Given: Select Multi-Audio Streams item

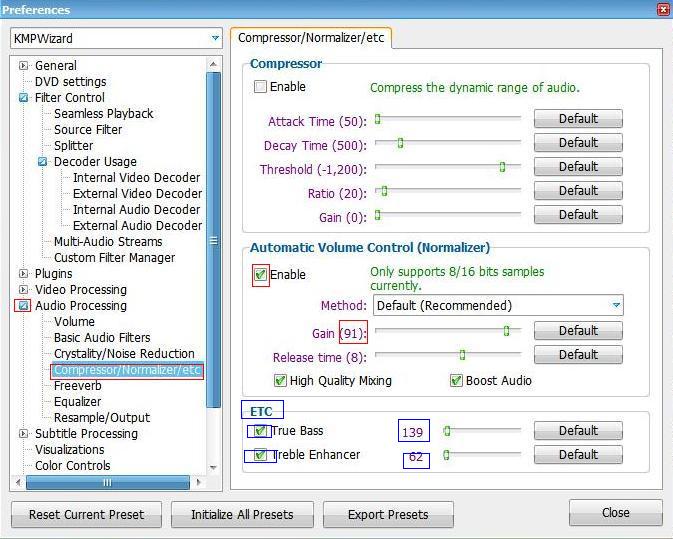Looking at the screenshot, I should click(x=108, y=242).
